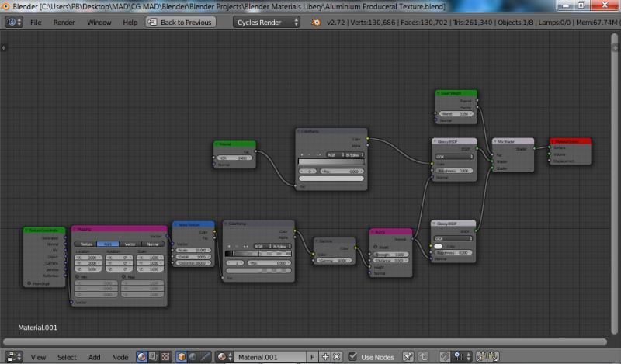Click the Back to Previous button
The height and width of the screenshot is (364, 621).
click(x=179, y=23)
